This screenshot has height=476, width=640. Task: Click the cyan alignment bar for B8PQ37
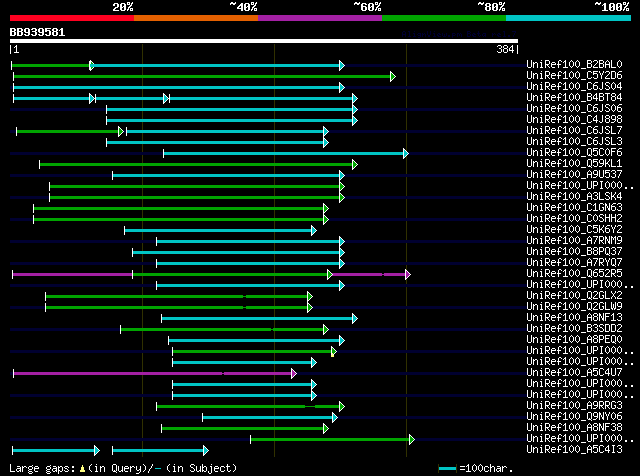point(237,253)
